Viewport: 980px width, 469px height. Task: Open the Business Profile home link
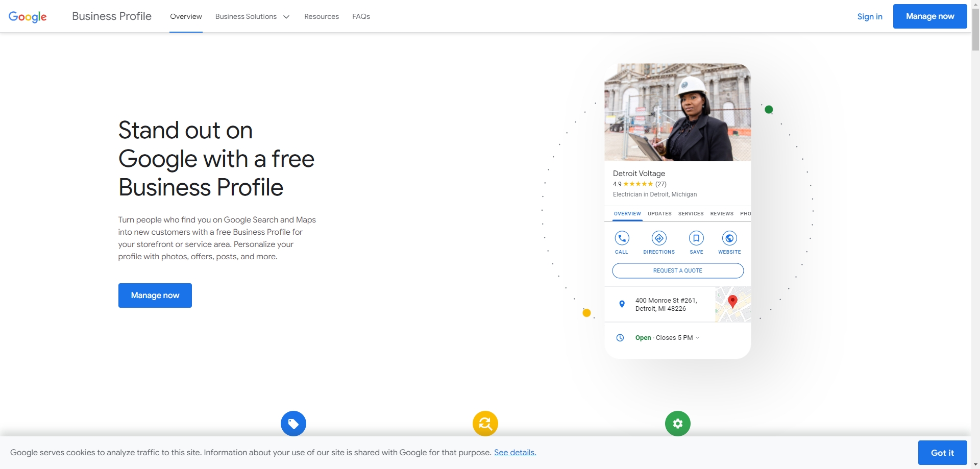[111, 16]
